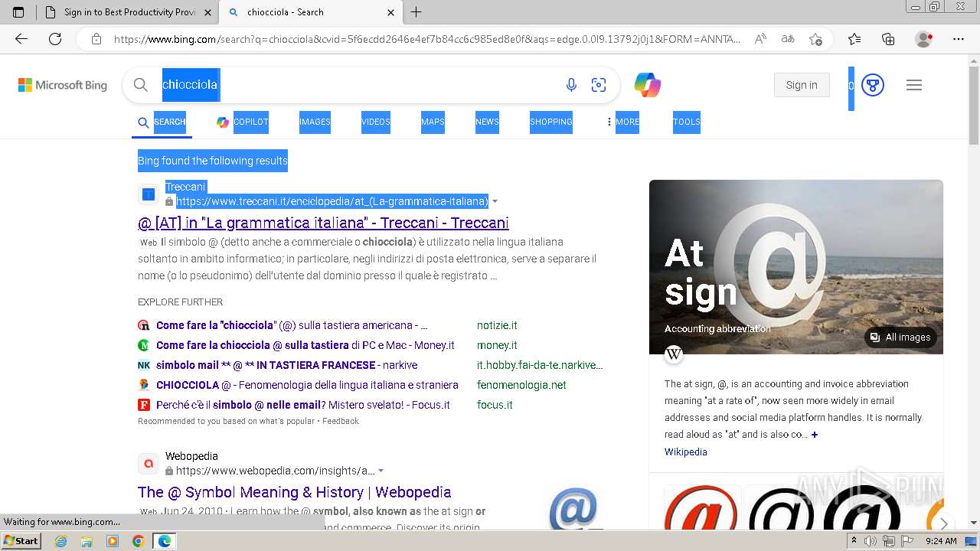Image resolution: width=980 pixels, height=551 pixels.
Task: Open visual search camera icon
Action: click(x=599, y=85)
